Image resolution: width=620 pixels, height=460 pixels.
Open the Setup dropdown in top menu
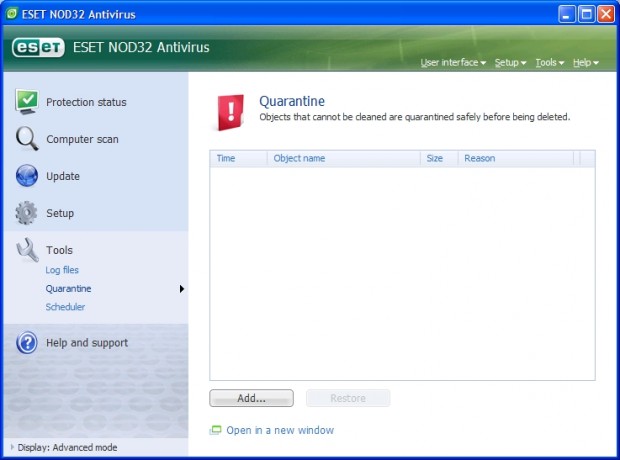[x=510, y=62]
